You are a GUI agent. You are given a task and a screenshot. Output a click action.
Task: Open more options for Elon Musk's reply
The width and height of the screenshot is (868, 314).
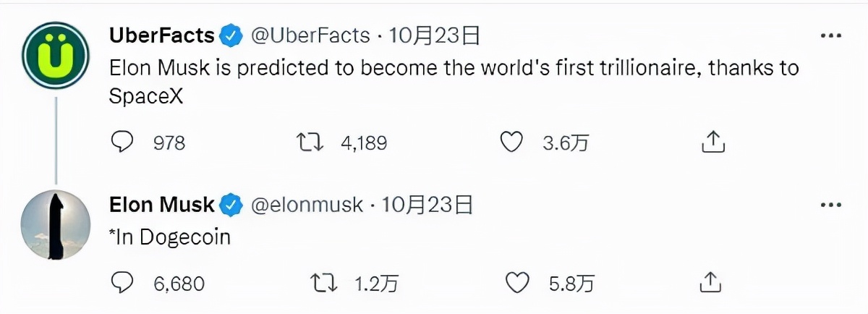pos(829,205)
